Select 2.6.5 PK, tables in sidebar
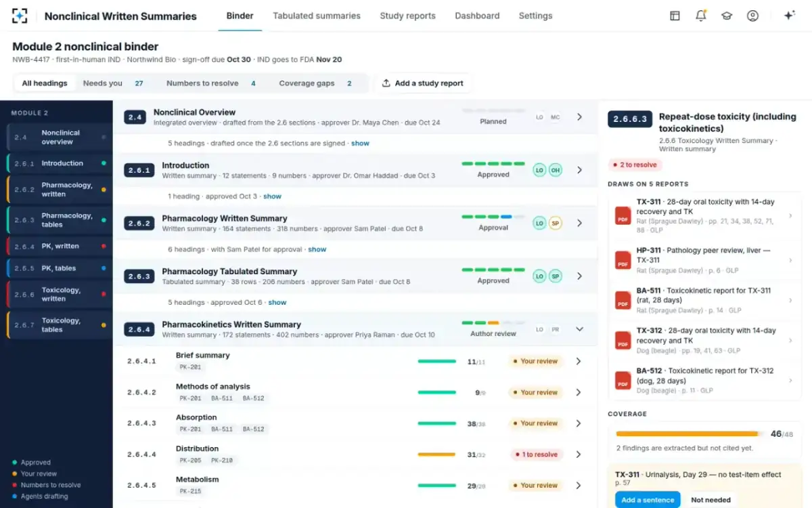Screen dimensions: 812x508 click(x=60, y=268)
